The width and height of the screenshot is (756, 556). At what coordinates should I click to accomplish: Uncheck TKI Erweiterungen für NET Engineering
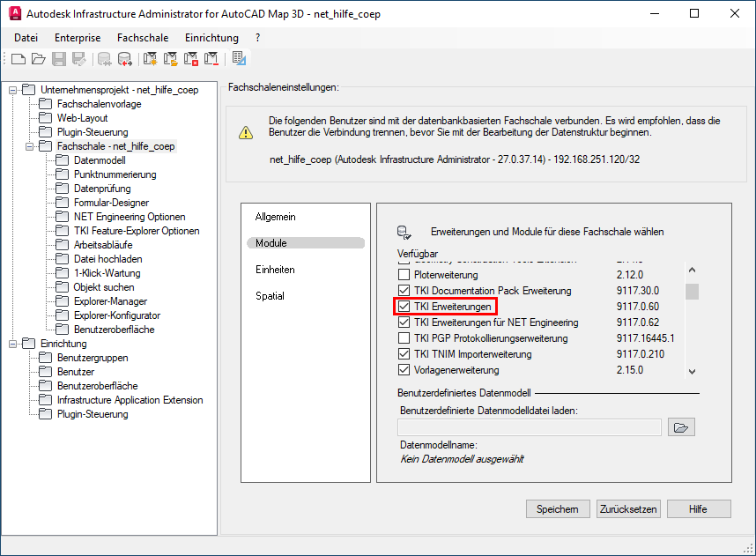(404, 322)
